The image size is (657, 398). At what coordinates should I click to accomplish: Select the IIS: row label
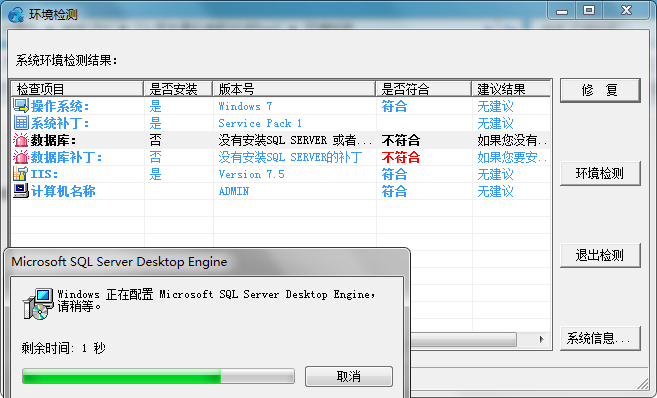[44, 174]
